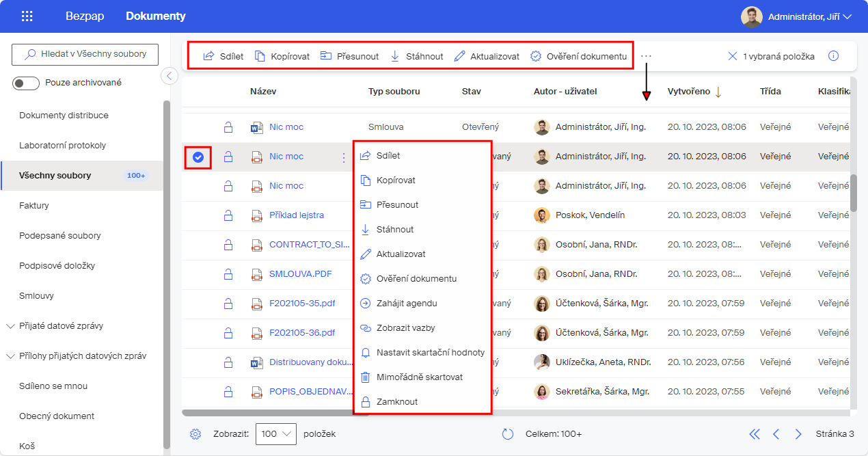This screenshot has height=456, width=868.
Task: Open the row three-dots menu for Nic moc
Action: (x=344, y=157)
